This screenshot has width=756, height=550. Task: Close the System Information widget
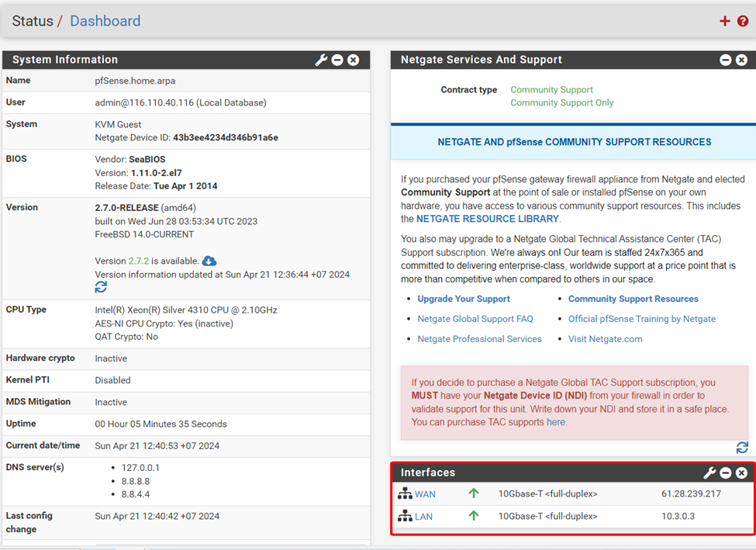click(x=354, y=60)
